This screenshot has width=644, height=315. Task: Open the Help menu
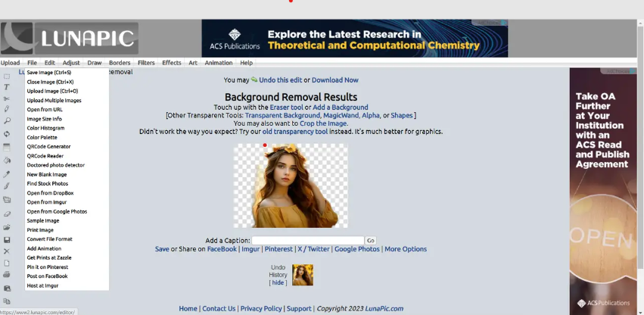pyautogui.click(x=247, y=63)
